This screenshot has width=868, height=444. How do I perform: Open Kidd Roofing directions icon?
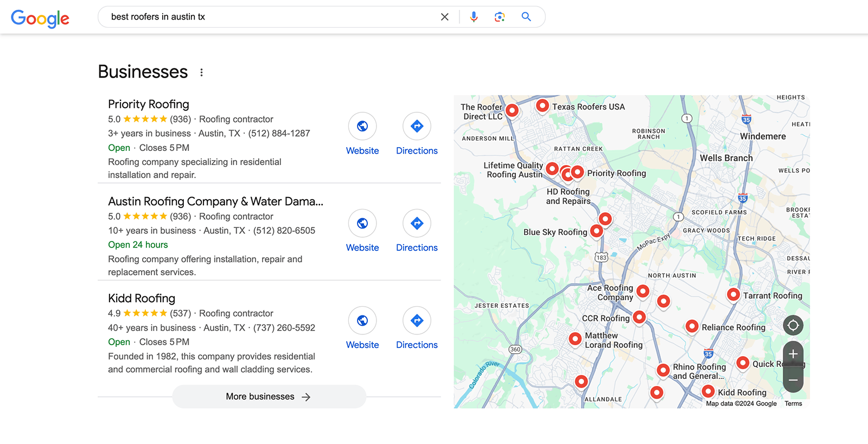417,320
